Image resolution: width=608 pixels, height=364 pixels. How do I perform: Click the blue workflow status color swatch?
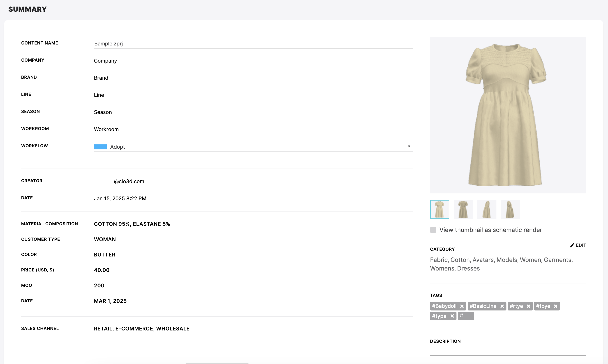pos(100,147)
